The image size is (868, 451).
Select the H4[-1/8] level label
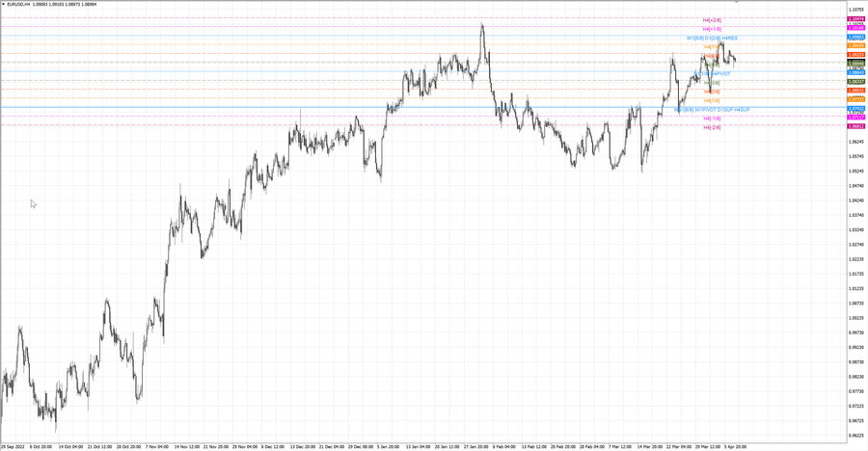[712, 119]
